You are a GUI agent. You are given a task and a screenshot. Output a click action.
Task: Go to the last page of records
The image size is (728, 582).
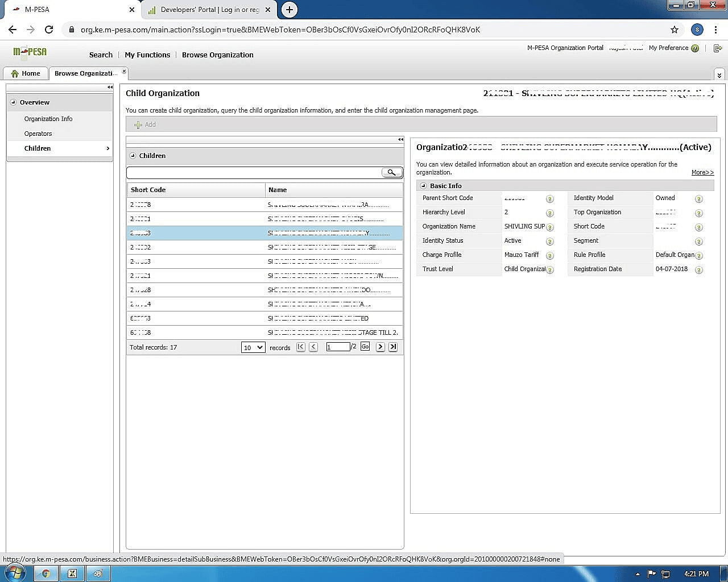coord(393,347)
